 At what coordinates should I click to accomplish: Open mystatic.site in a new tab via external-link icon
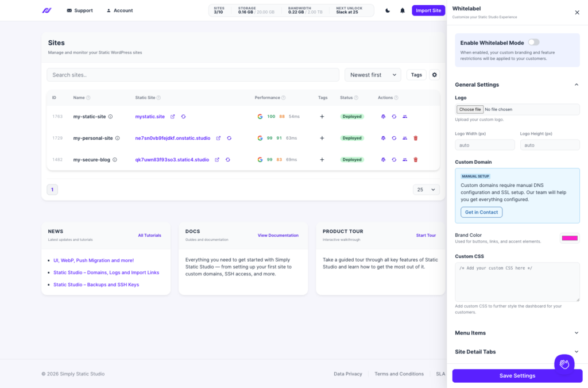point(172,116)
